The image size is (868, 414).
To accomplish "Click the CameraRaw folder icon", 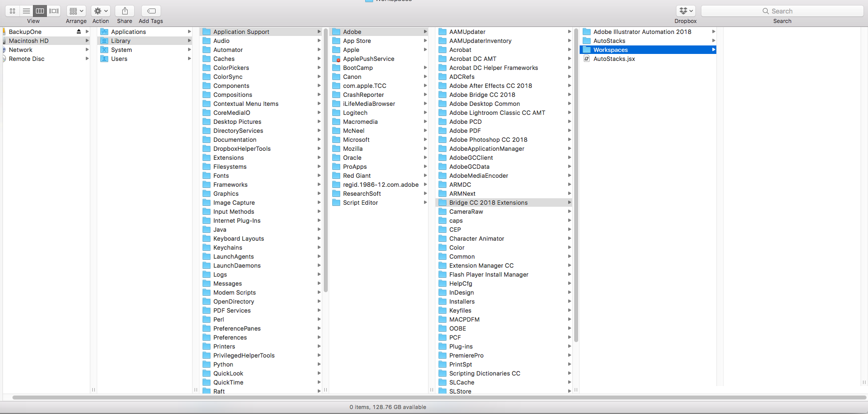I will 442,212.
